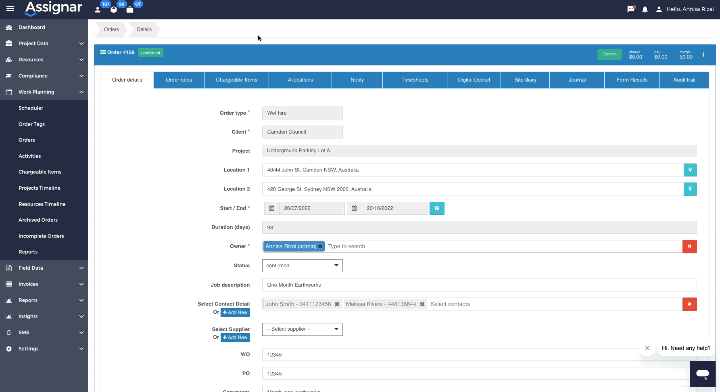Click the Reports chart icon
Viewport: 720px width, 392px height.
click(9, 300)
